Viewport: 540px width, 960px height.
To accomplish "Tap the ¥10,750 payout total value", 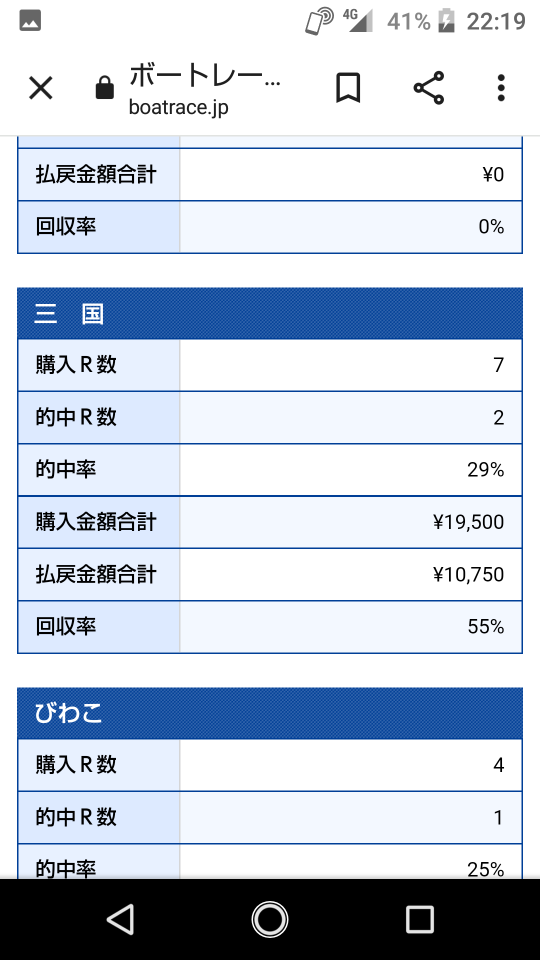I will 468,574.
